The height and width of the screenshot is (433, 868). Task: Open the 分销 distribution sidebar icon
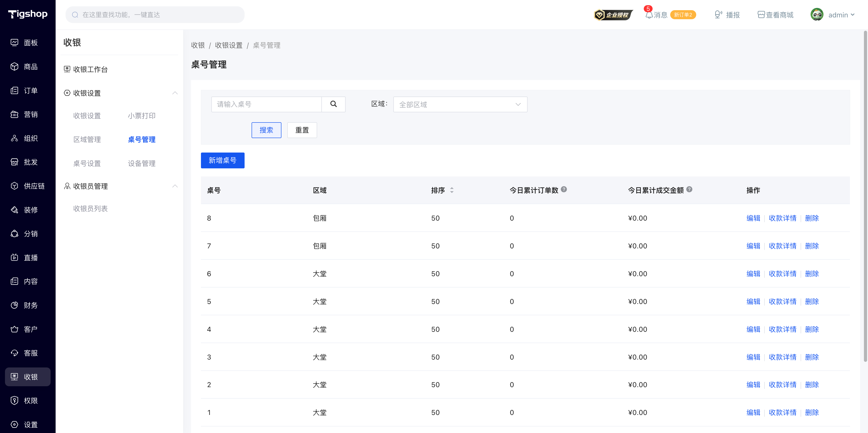point(14,233)
